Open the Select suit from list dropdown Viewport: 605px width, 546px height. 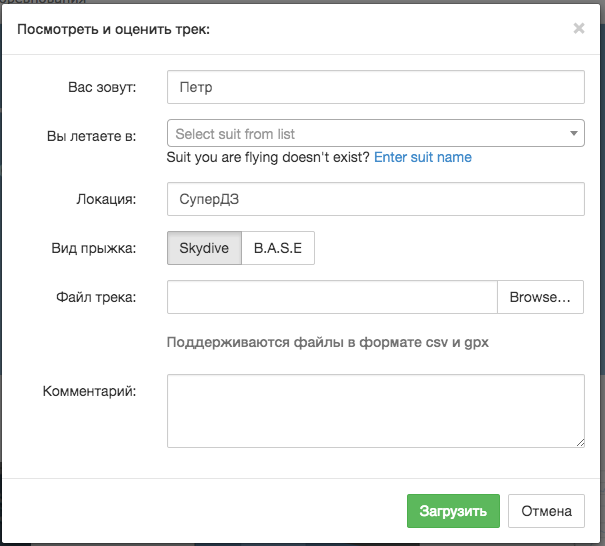point(375,133)
